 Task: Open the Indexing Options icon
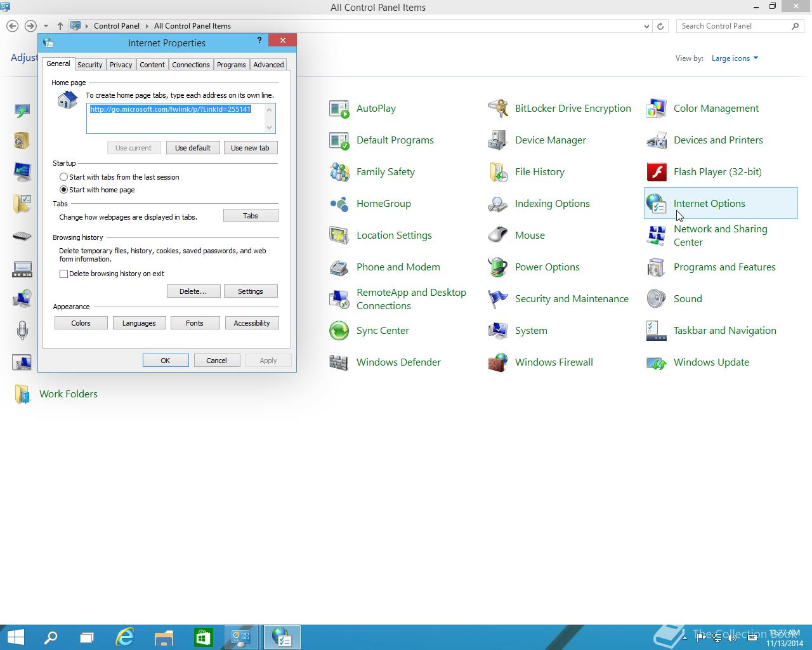pos(498,204)
